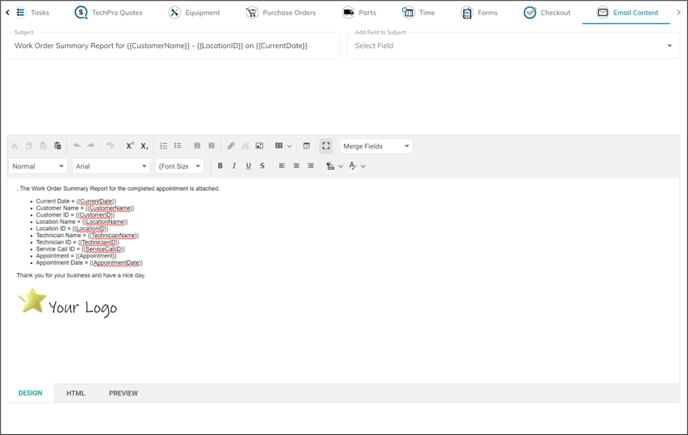Click the window panel icon beside table tool

tap(306, 146)
